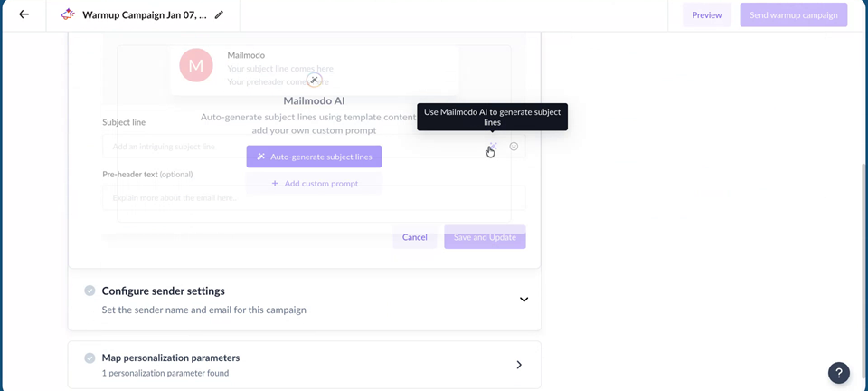Click into the Pre-header text field
This screenshot has height=391, width=868.
[314, 197]
